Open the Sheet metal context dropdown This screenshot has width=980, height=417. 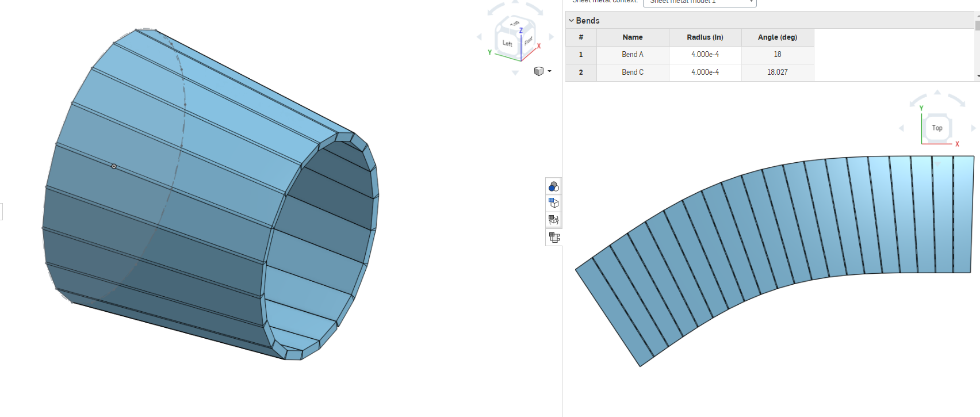[x=699, y=2]
